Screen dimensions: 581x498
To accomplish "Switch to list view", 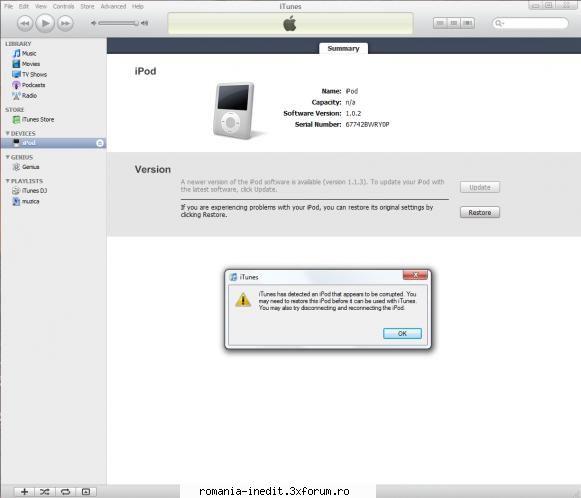I will pos(440,23).
